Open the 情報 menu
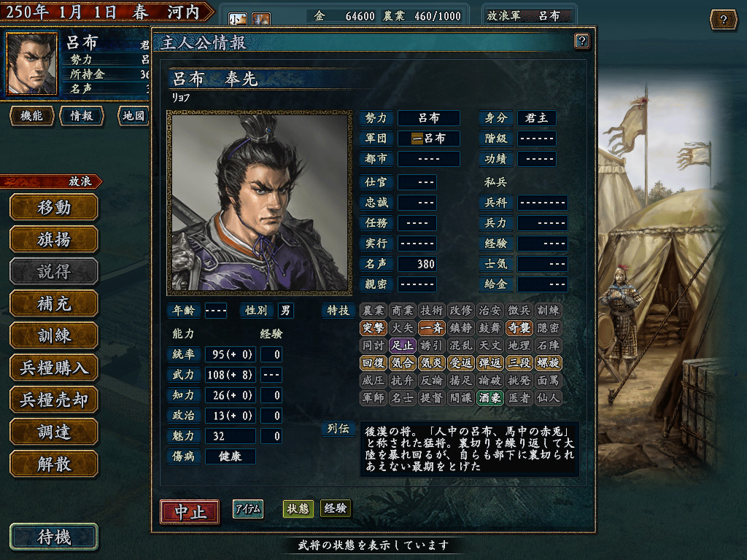Image resolution: width=747 pixels, height=560 pixels. click(x=82, y=116)
